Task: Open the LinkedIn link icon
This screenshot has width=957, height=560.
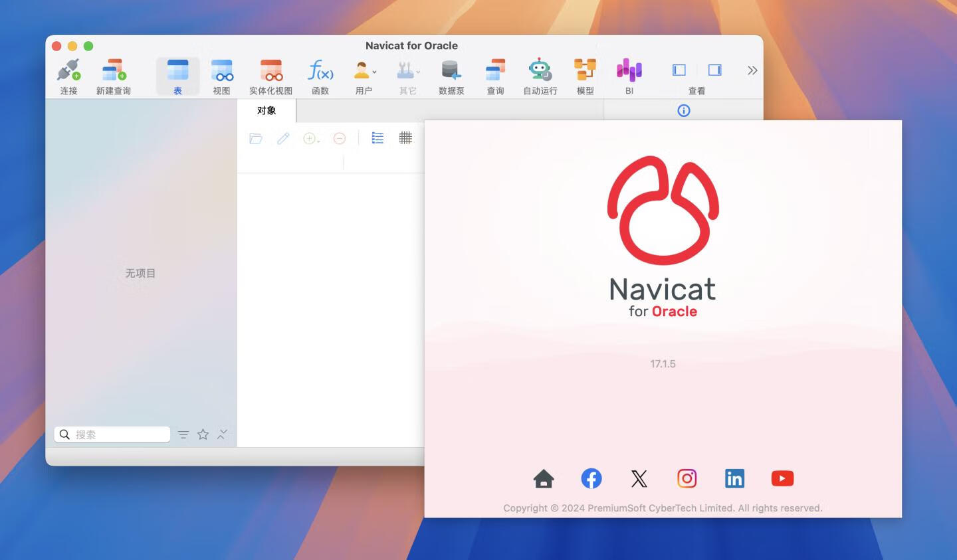Action: click(734, 478)
